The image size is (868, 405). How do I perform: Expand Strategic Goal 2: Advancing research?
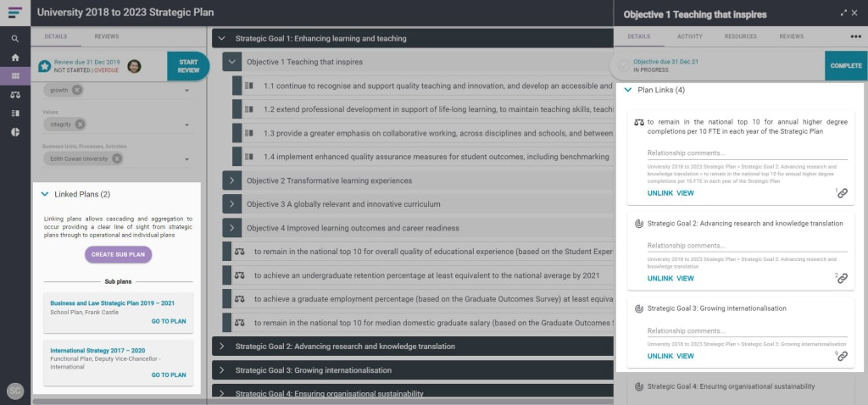tap(222, 347)
